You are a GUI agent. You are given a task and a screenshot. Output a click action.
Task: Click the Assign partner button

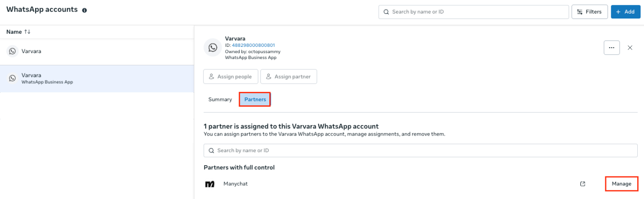(x=289, y=77)
